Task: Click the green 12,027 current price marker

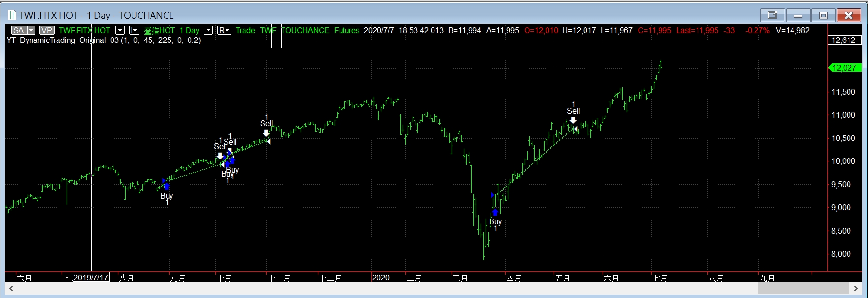Action: pos(844,68)
